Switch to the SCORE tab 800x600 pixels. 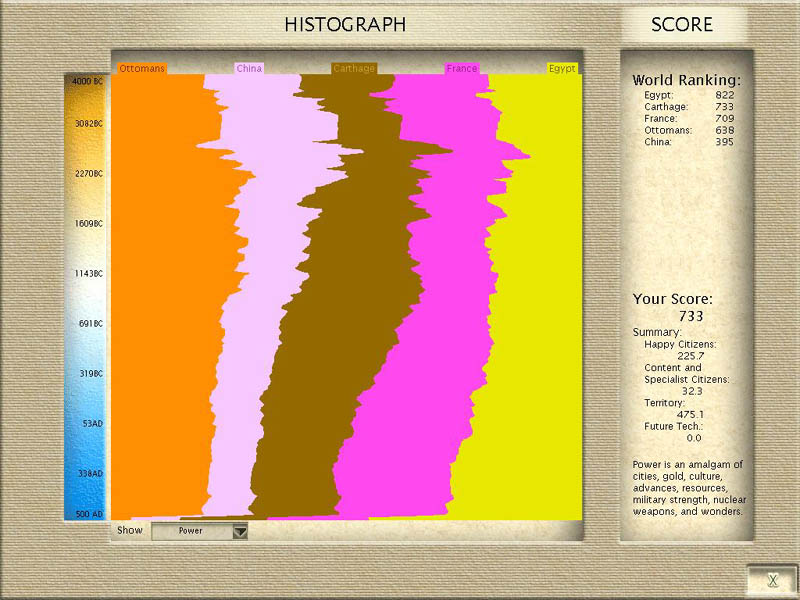click(x=682, y=25)
